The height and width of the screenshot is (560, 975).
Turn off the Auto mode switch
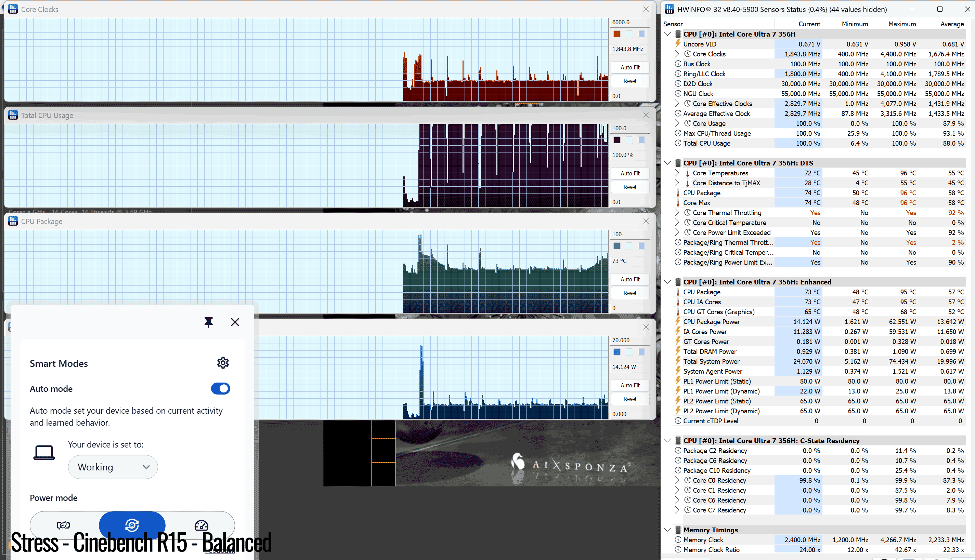tap(220, 388)
